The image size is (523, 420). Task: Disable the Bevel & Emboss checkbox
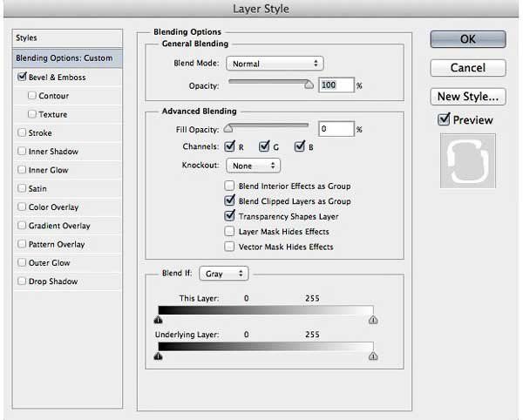pos(22,77)
